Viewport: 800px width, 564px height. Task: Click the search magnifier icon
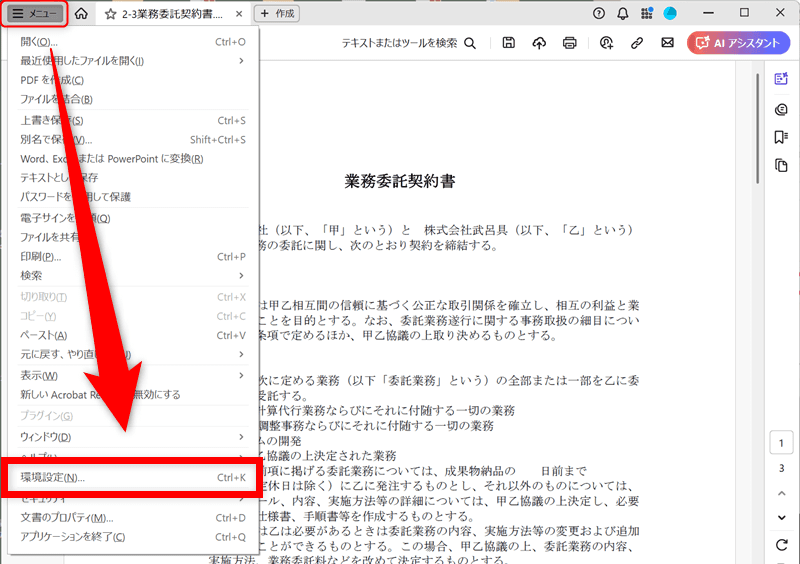click(470, 43)
